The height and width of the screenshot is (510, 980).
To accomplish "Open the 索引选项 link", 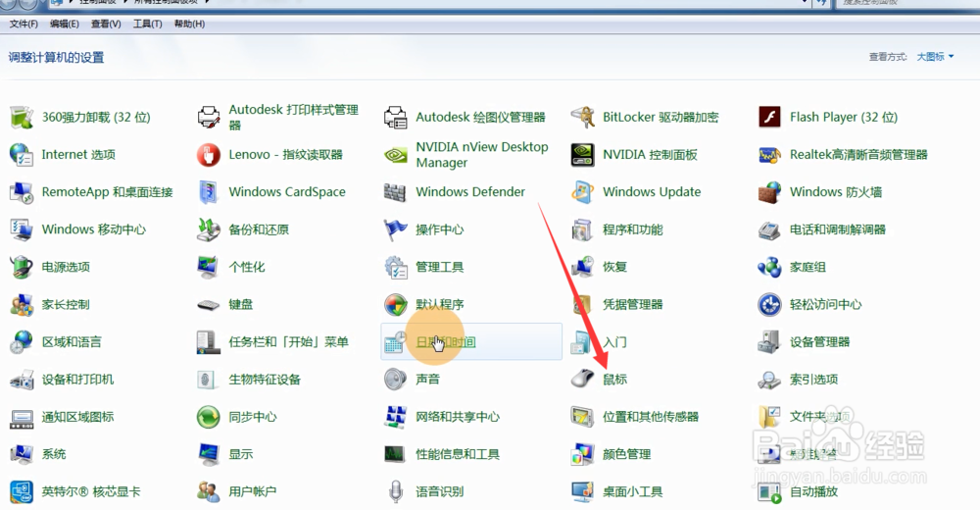I will coord(813,380).
